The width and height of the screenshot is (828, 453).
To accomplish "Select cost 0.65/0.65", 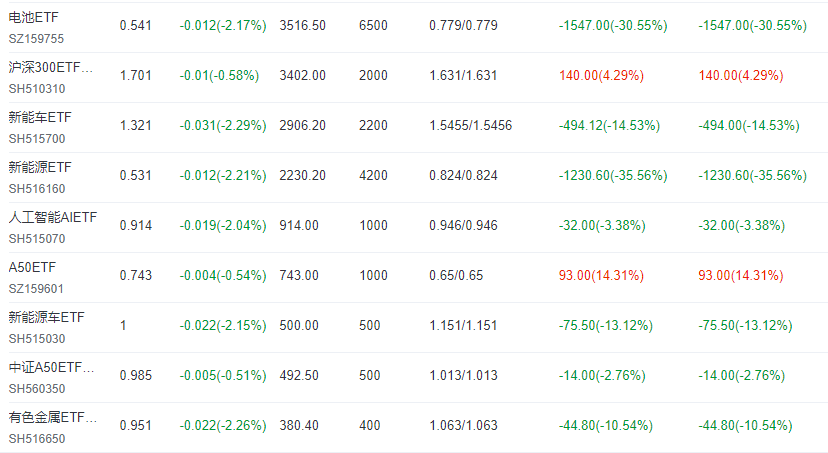I will 456,276.
